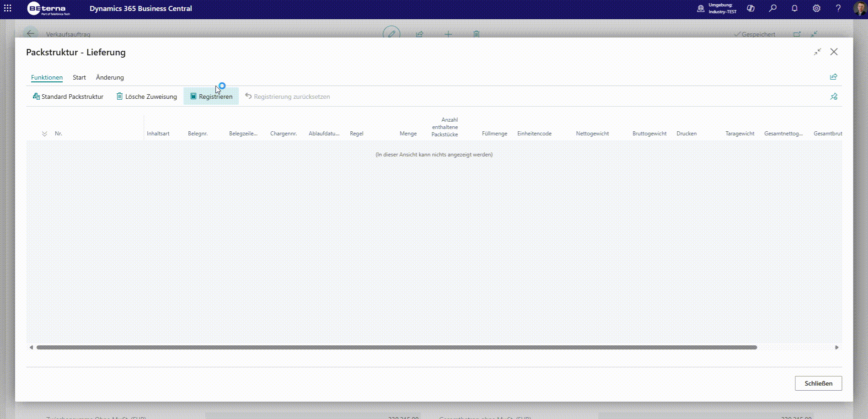Switch to Änderung tab
The image size is (868, 419).
click(x=110, y=77)
